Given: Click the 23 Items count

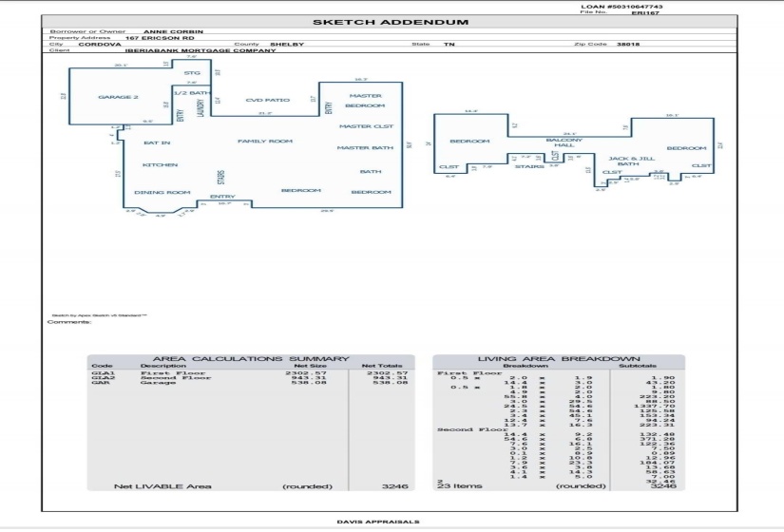Looking at the screenshot, I should coord(460,486).
